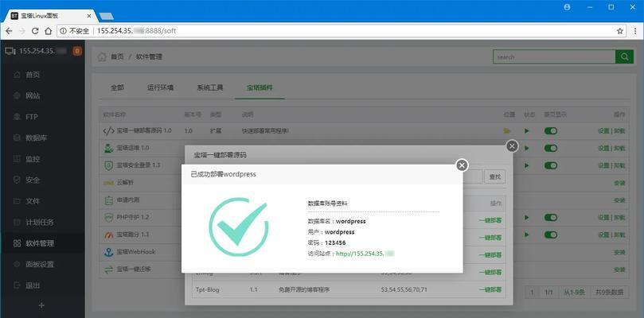
Task: Click 首页 in the breadcrumb
Action: click(x=117, y=56)
